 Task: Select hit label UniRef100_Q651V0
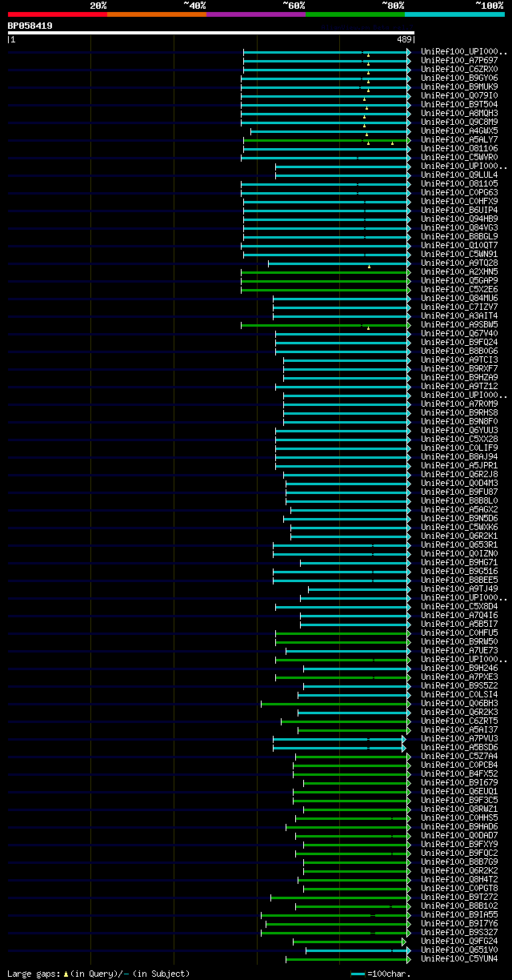point(459,950)
